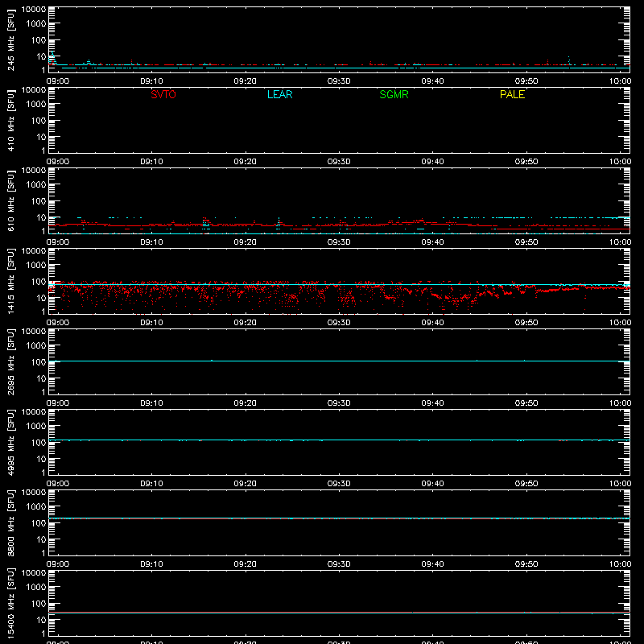Click the red SVTO legend label
The width and height of the screenshot is (644, 644).
tap(163, 94)
